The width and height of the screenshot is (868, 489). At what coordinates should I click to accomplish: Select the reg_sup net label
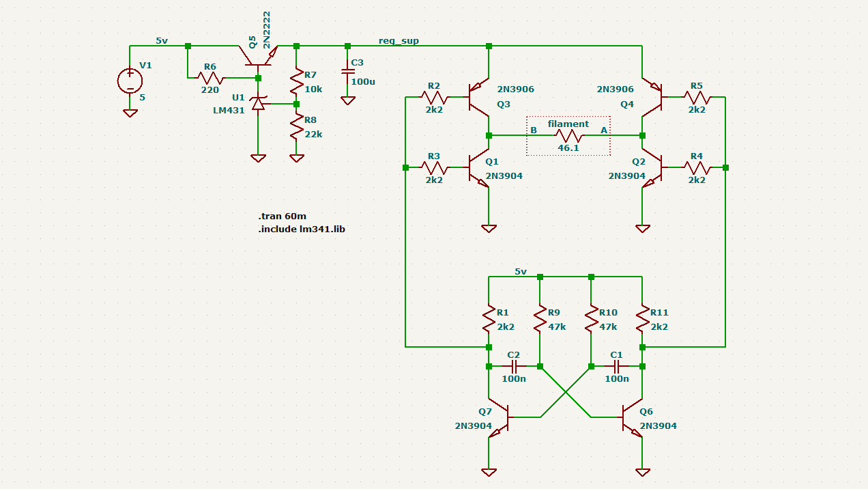(x=399, y=41)
